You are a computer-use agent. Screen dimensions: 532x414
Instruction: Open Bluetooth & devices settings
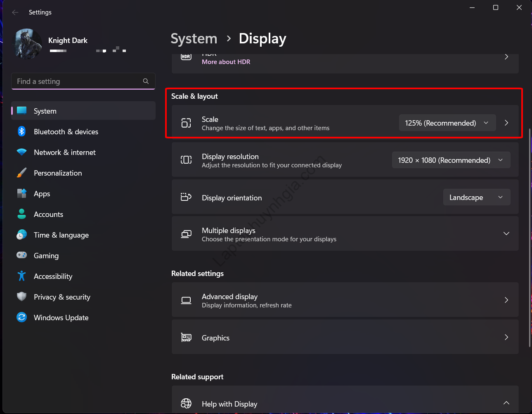(x=83, y=132)
